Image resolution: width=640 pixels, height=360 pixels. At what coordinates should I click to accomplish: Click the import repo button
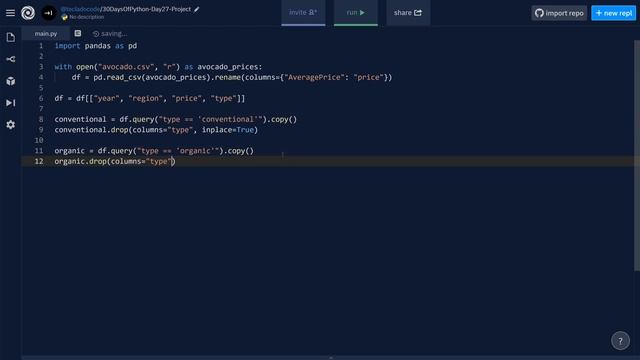point(559,13)
